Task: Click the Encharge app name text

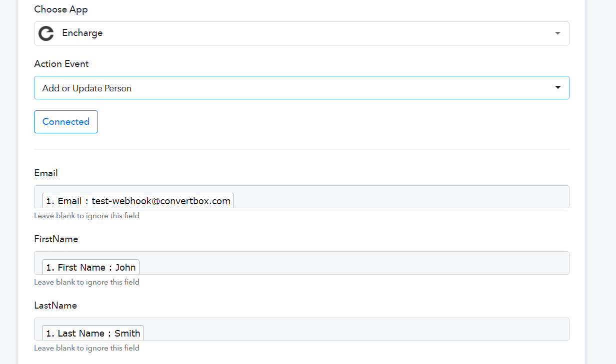Action: pyautogui.click(x=82, y=33)
